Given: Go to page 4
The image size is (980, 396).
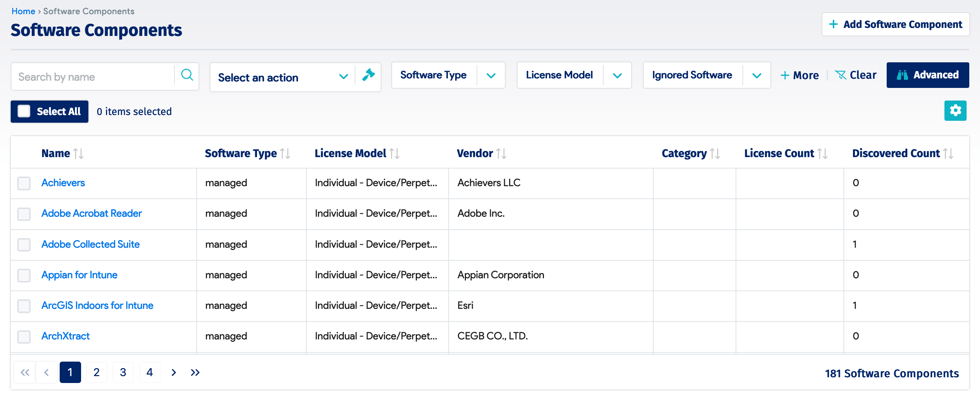Looking at the screenshot, I should pos(150,372).
